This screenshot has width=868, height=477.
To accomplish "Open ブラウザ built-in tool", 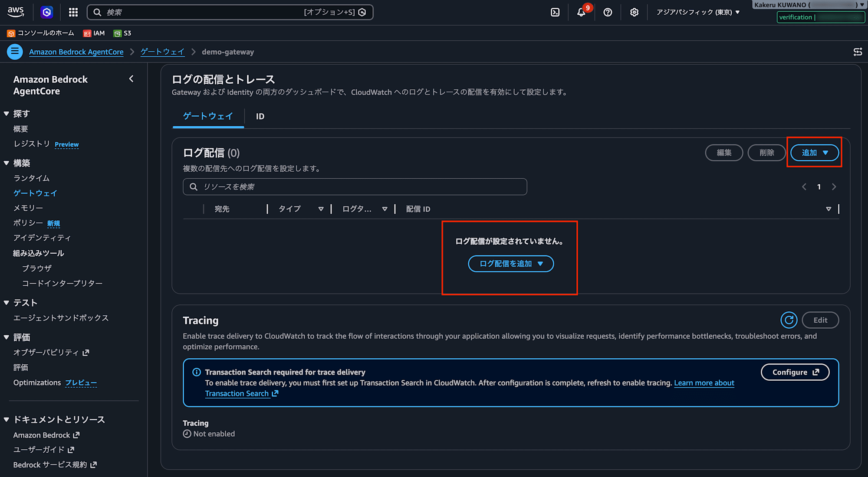I will [x=37, y=268].
